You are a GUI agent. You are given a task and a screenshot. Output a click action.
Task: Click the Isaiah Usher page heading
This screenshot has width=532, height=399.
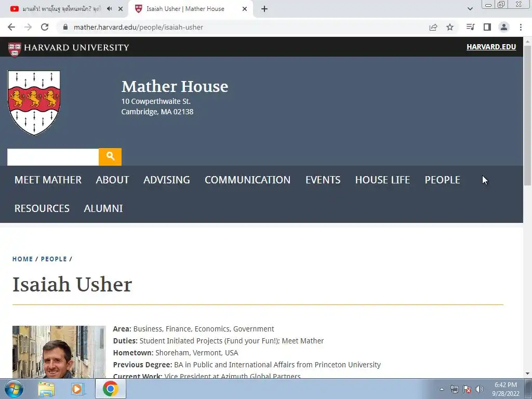point(72,284)
